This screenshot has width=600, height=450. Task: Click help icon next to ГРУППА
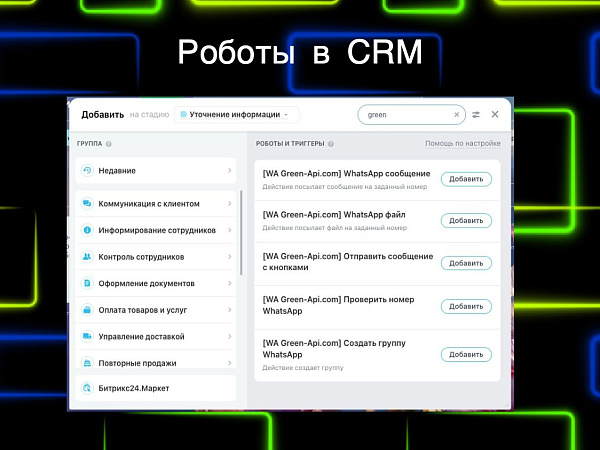pyautogui.click(x=109, y=144)
